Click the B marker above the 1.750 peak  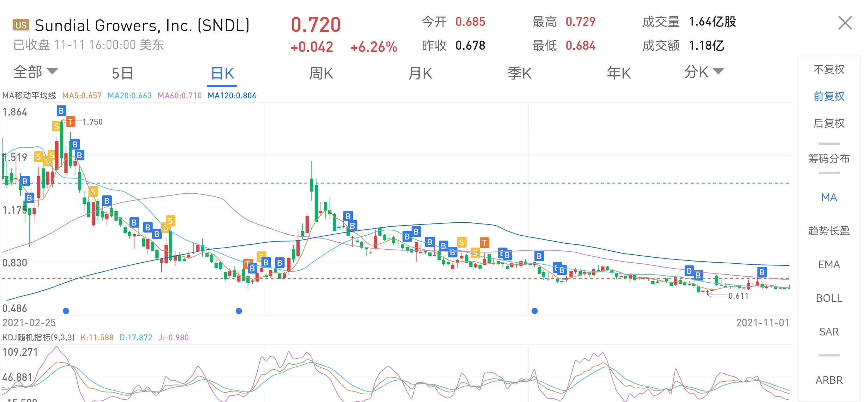(x=61, y=111)
